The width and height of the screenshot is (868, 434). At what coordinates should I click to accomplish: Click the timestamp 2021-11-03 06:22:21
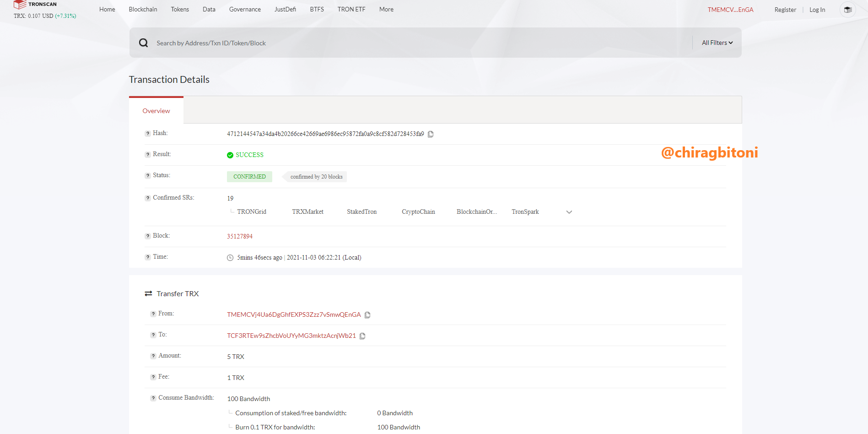tap(314, 258)
